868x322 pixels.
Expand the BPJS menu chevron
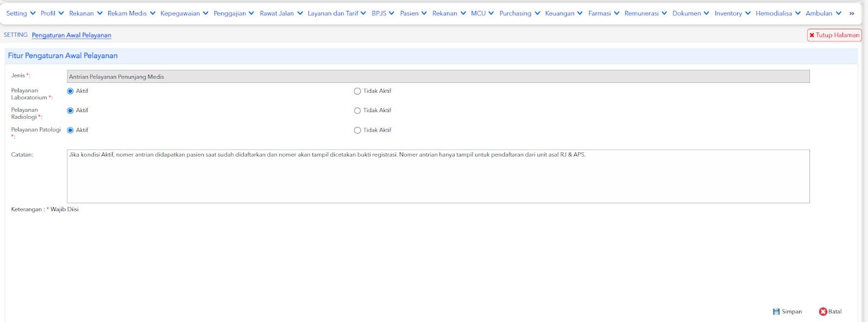(x=392, y=14)
